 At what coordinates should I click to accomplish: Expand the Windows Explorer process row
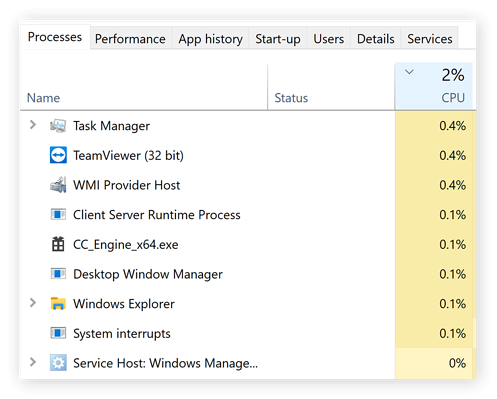coord(33,303)
